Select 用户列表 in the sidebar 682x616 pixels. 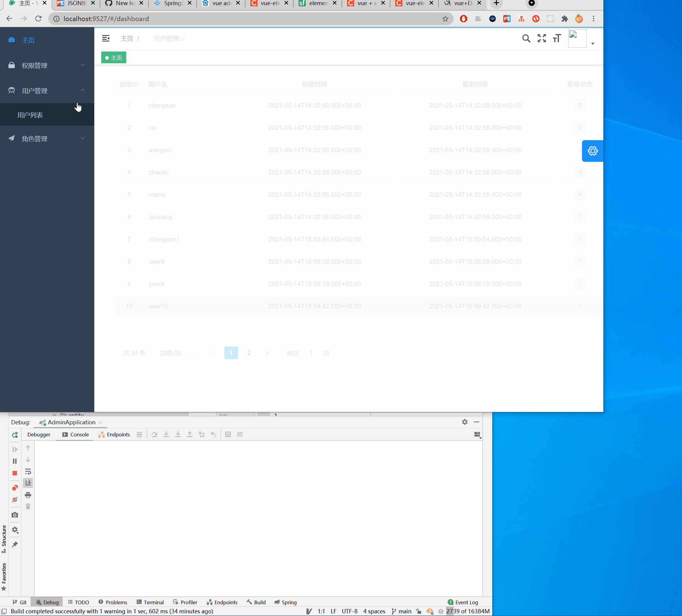point(47,115)
